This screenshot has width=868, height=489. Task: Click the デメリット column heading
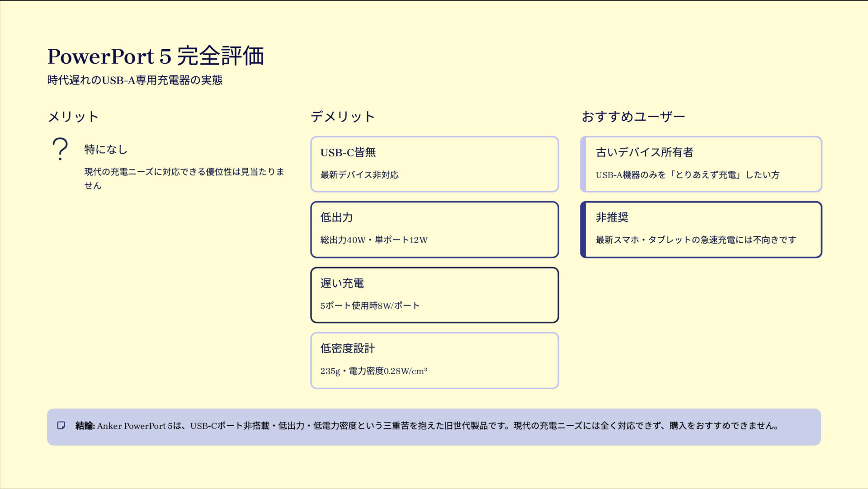click(x=343, y=117)
